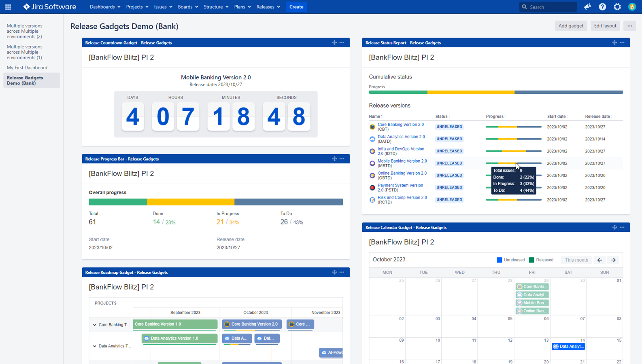Toggle the Unreleased legend filter in calendar
This screenshot has height=364, width=642.
(511, 260)
